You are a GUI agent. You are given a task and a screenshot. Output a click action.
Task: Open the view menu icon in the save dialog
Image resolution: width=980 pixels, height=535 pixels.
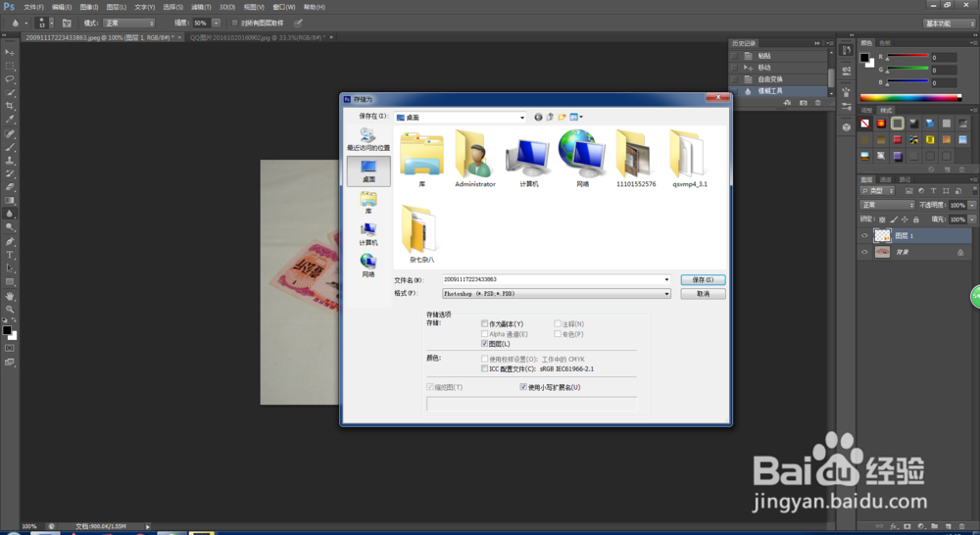pyautogui.click(x=575, y=117)
